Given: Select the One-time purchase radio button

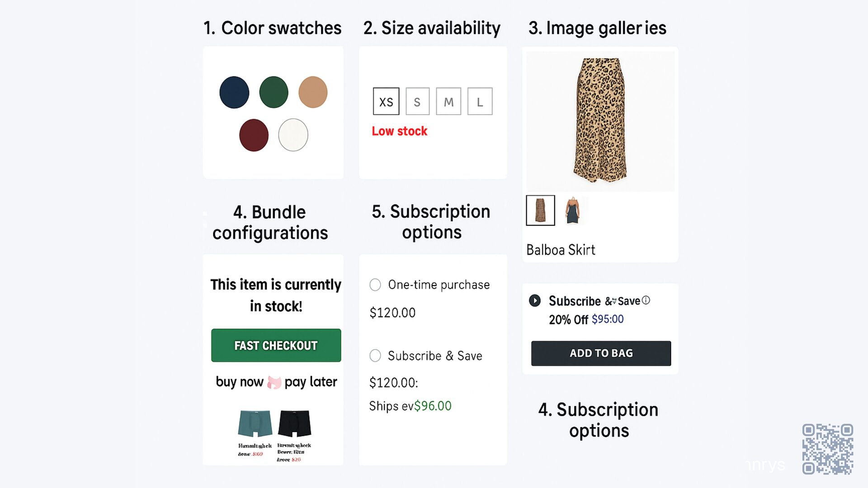Looking at the screenshot, I should coord(375,285).
